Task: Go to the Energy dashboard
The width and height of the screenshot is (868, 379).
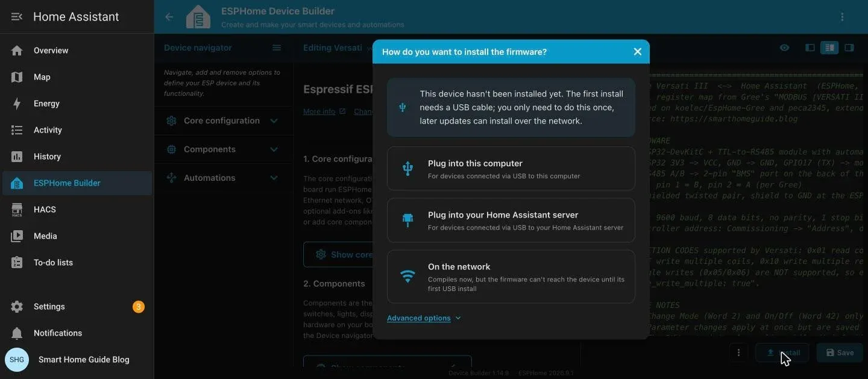Action: (x=77, y=104)
